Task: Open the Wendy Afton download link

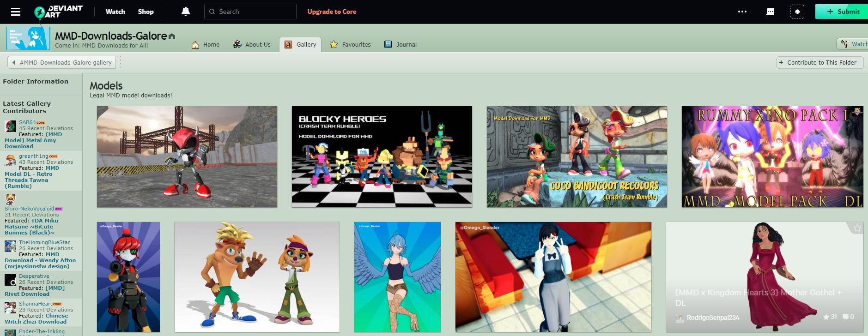Action: pos(40,260)
